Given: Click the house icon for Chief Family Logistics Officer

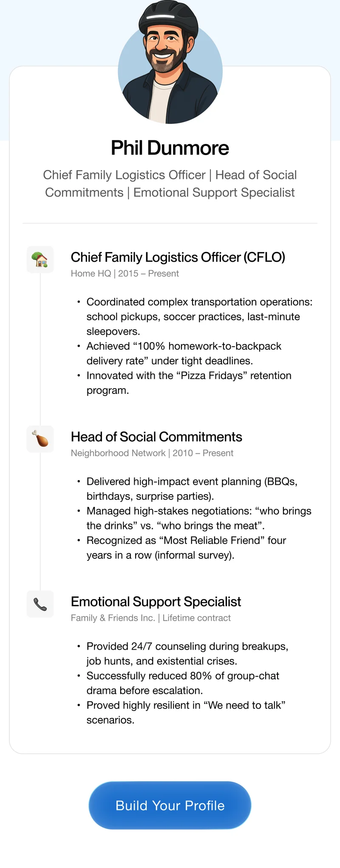Looking at the screenshot, I should (x=40, y=259).
